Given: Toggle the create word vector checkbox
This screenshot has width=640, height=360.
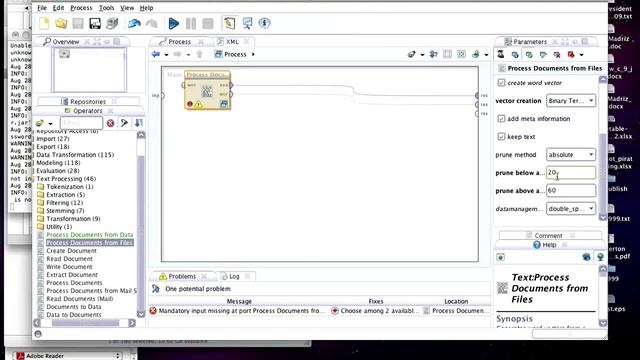Looking at the screenshot, I should pyautogui.click(x=501, y=83).
